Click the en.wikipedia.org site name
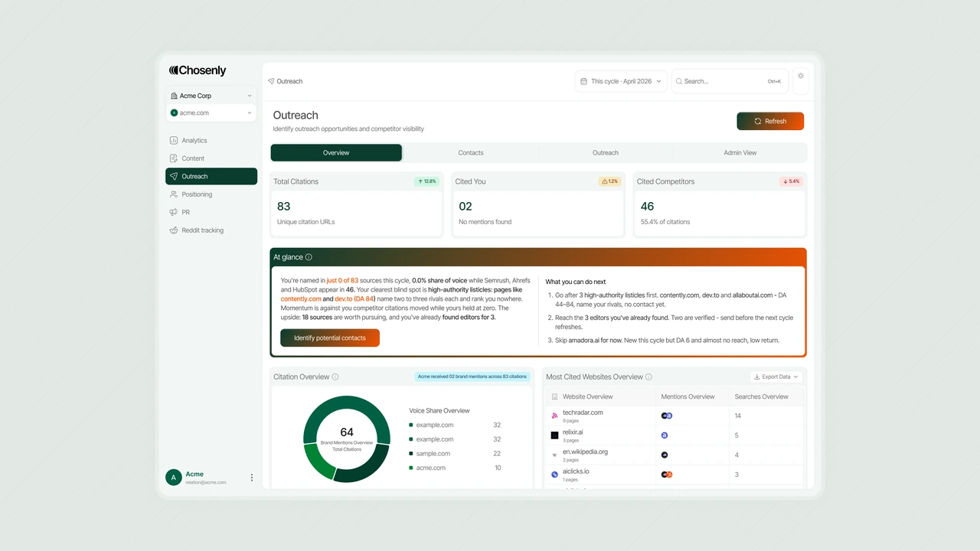This screenshot has width=980, height=551. pos(585,452)
